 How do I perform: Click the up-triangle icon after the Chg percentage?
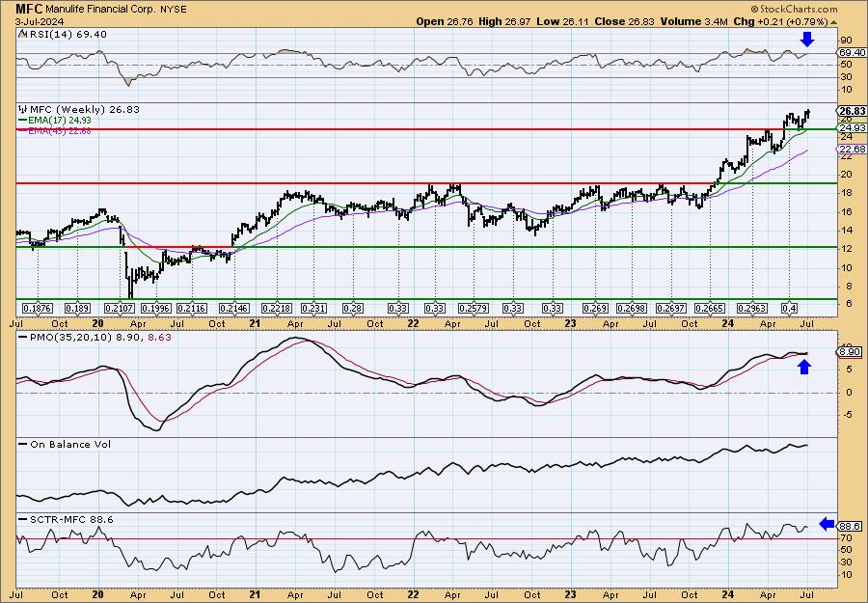click(x=833, y=22)
